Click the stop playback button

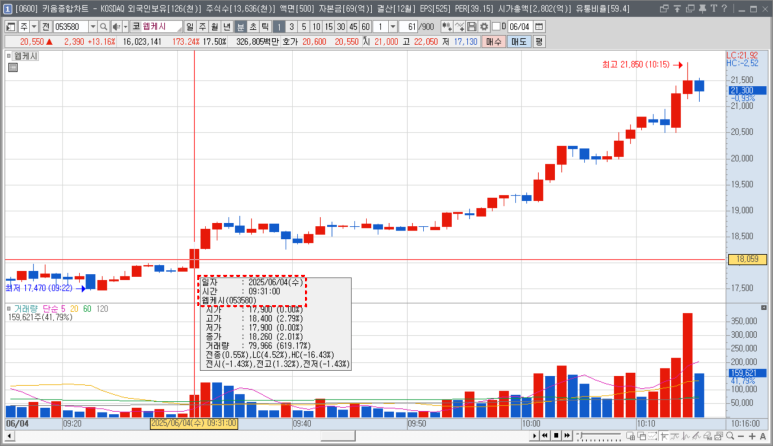click(x=556, y=436)
